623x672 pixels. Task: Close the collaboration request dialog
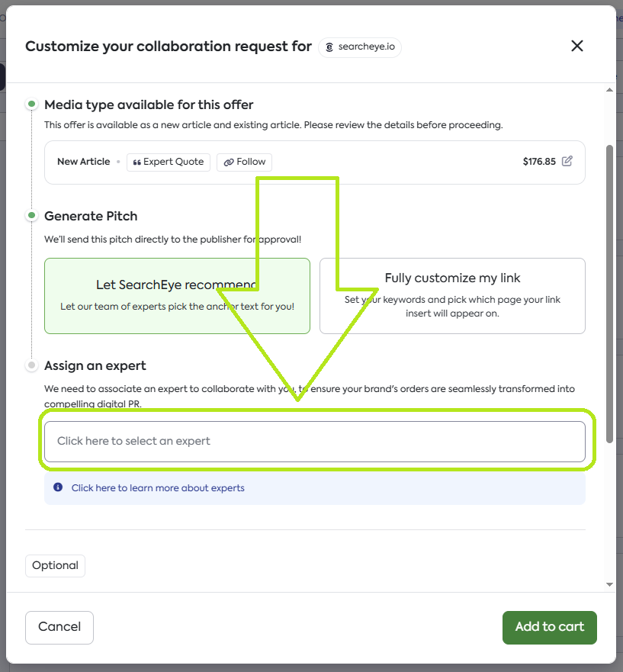577,46
